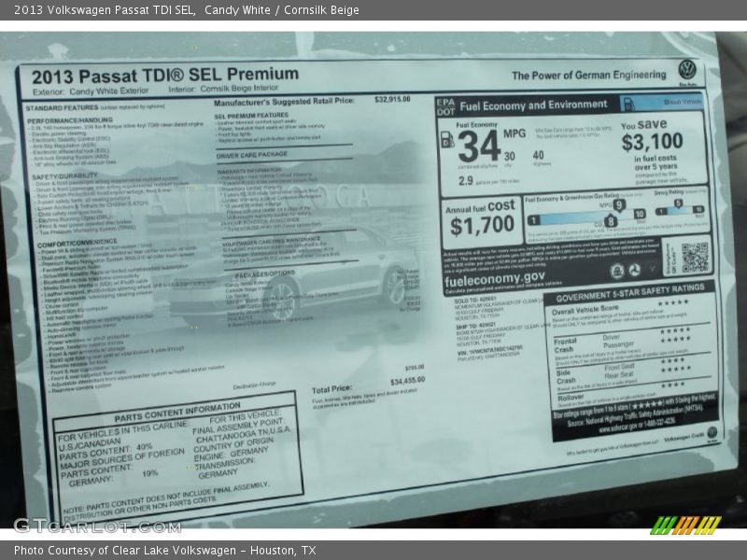The width and height of the screenshot is (747, 560).
Task: Click the EPA seal next to fueleconomy.gov
Action: point(617,271)
